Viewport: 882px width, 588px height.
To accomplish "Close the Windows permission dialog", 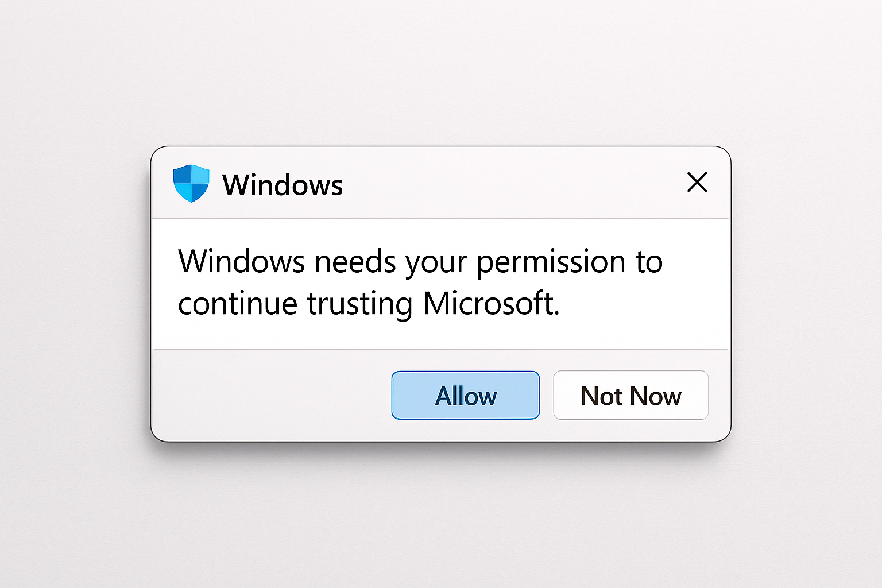I will coord(697,183).
